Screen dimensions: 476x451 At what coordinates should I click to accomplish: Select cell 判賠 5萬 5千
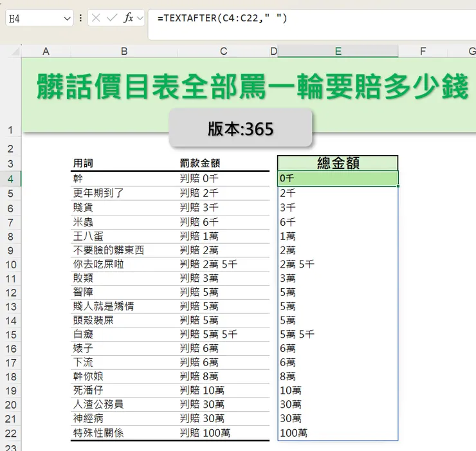pyautogui.click(x=224, y=335)
